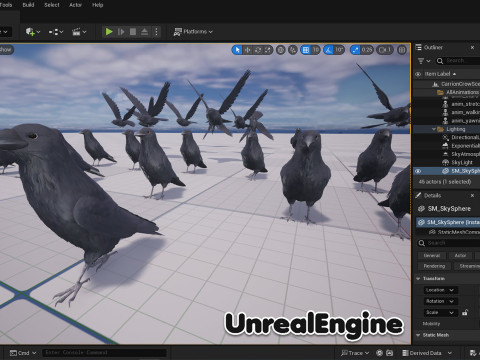480x360 pixels.
Task: Filter Details by Rendering
Action: tap(434, 266)
